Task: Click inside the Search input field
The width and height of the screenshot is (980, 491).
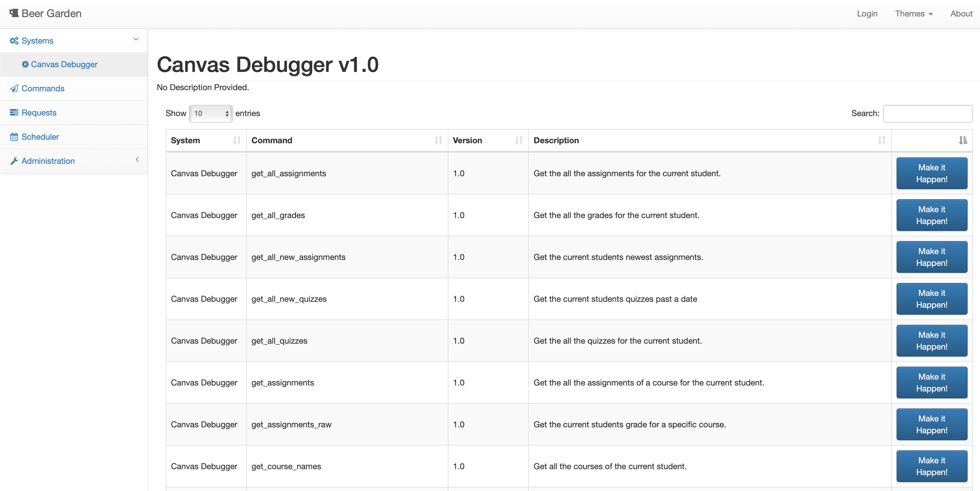Action: tap(928, 113)
